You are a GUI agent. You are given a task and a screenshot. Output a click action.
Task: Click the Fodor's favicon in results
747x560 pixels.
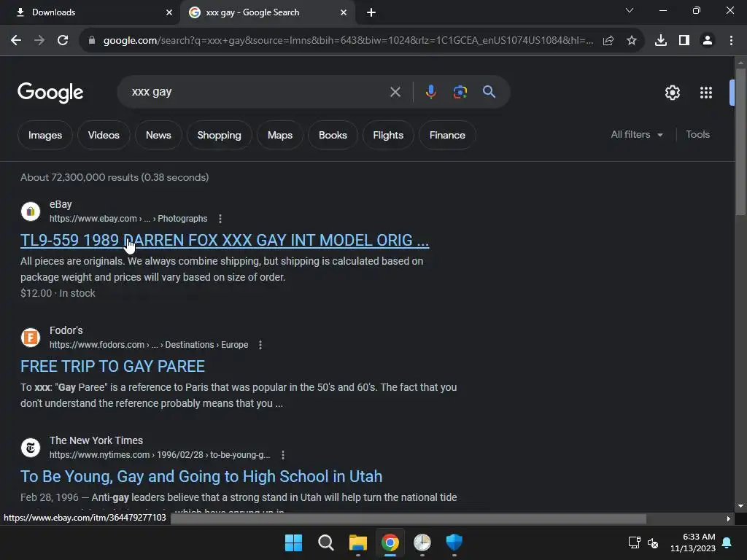coord(31,338)
